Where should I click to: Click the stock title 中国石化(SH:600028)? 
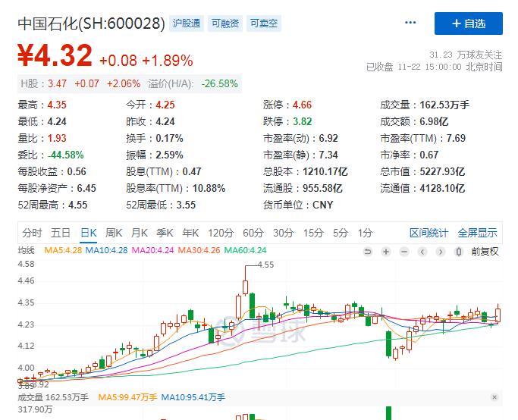pyautogui.click(x=91, y=24)
